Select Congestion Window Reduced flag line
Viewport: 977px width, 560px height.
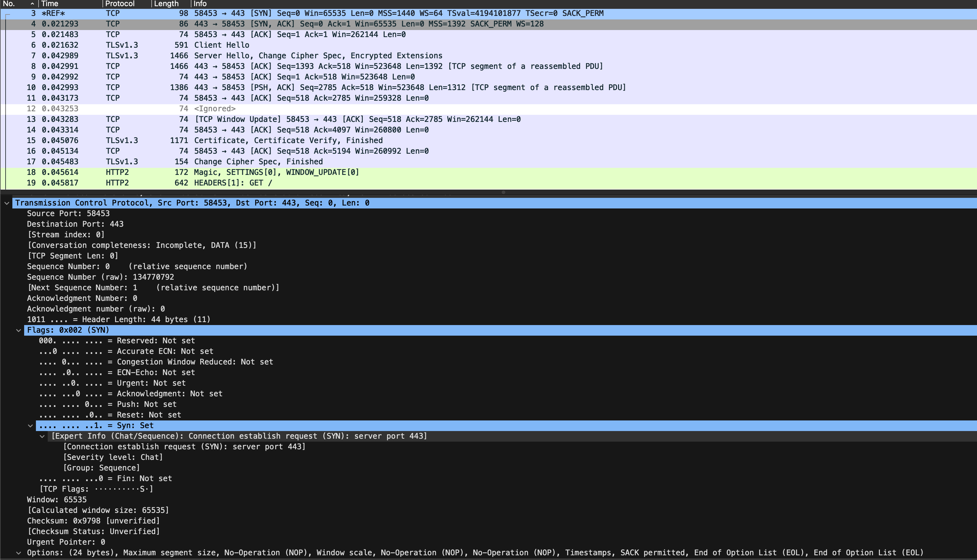(156, 362)
